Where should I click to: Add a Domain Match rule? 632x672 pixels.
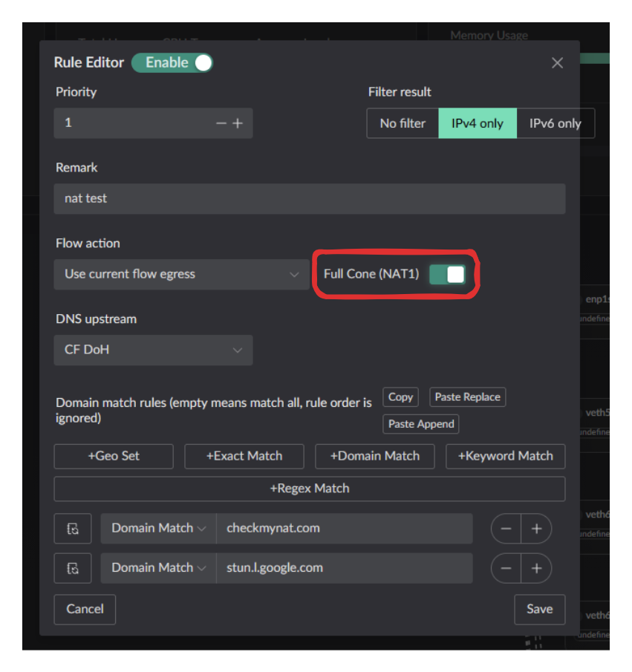[375, 456]
